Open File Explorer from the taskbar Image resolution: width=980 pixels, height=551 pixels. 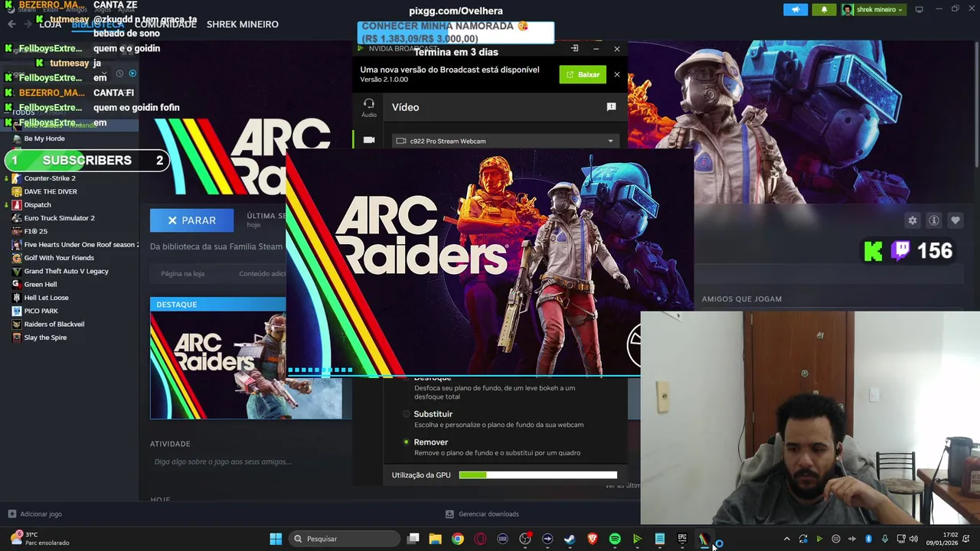pyautogui.click(x=436, y=539)
